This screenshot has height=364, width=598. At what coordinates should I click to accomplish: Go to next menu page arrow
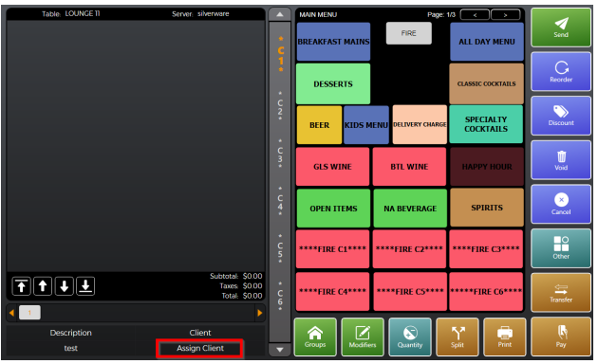[505, 15]
